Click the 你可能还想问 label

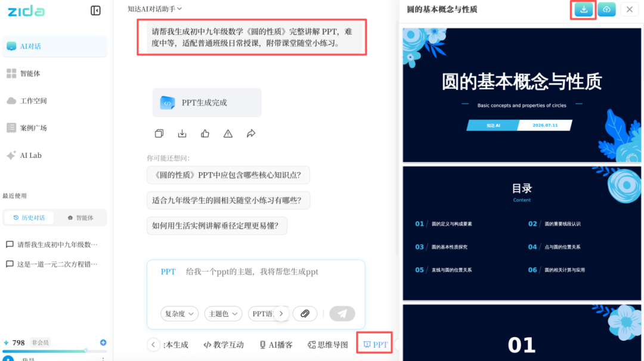(168, 158)
